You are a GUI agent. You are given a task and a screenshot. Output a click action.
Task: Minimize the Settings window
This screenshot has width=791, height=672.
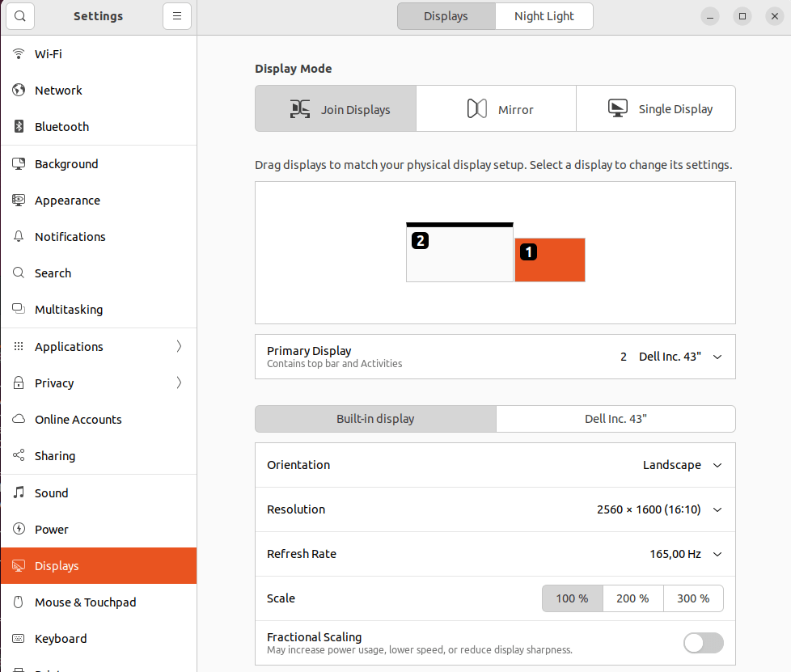[x=710, y=17]
